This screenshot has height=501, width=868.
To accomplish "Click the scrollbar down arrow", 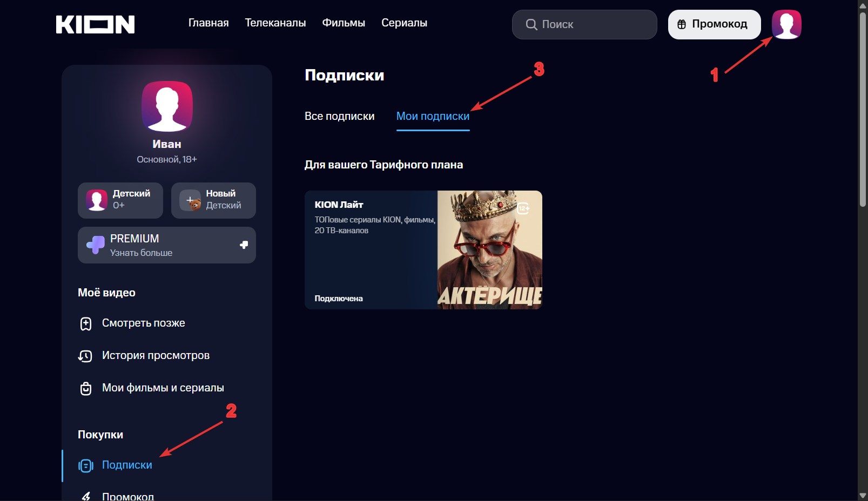I will coord(863,496).
